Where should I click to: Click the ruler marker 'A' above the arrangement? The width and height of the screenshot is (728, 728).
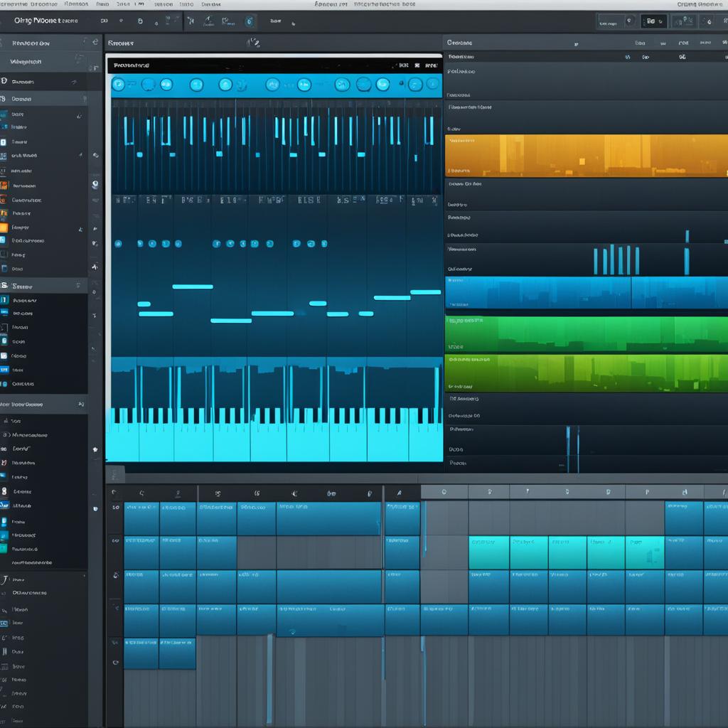tap(399, 493)
